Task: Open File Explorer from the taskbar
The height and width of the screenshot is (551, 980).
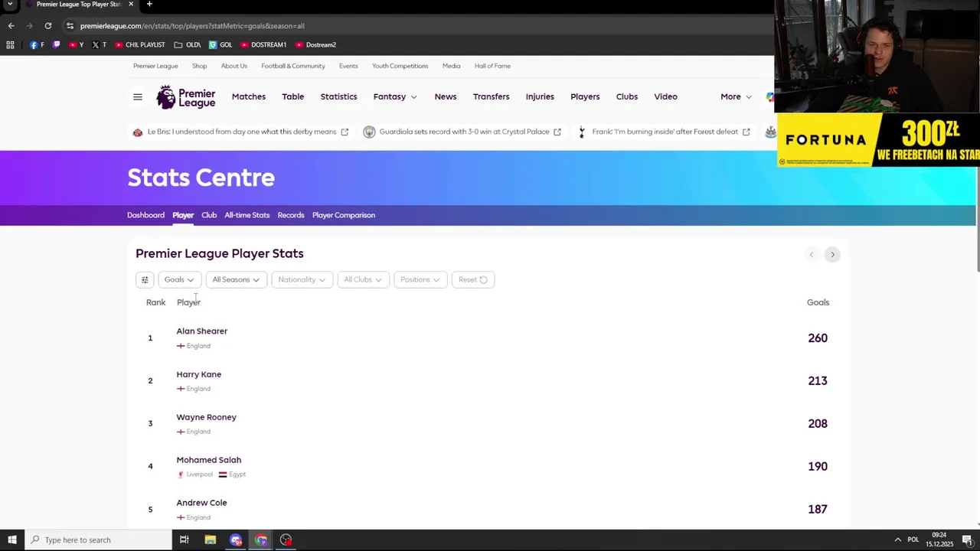Action: [210, 540]
